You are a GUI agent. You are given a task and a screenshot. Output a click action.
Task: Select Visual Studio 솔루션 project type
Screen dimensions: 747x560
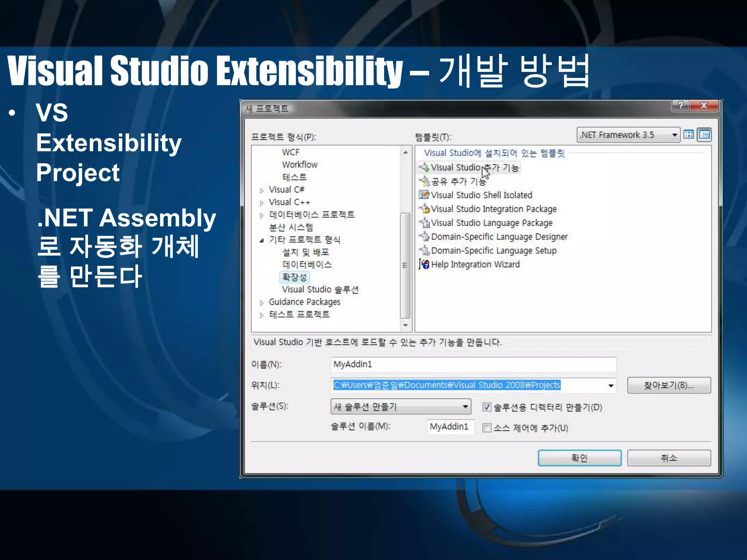[320, 289]
